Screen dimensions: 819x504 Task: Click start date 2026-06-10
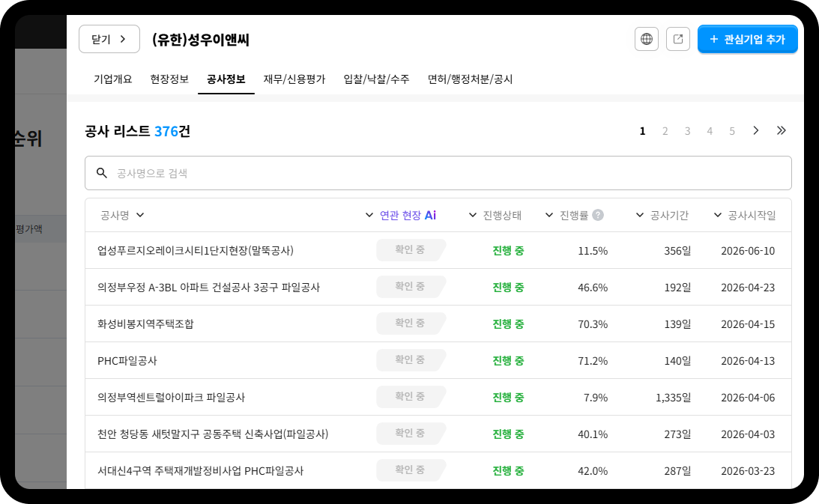click(x=748, y=251)
